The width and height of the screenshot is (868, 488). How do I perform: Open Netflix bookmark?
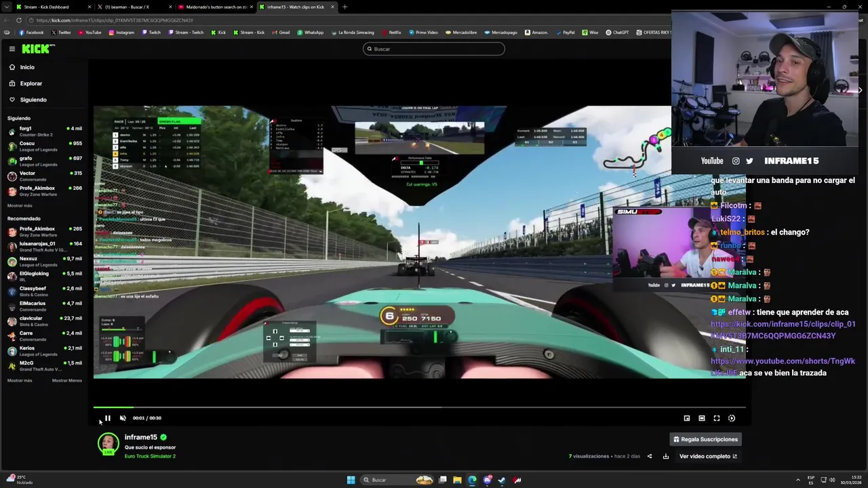click(391, 33)
